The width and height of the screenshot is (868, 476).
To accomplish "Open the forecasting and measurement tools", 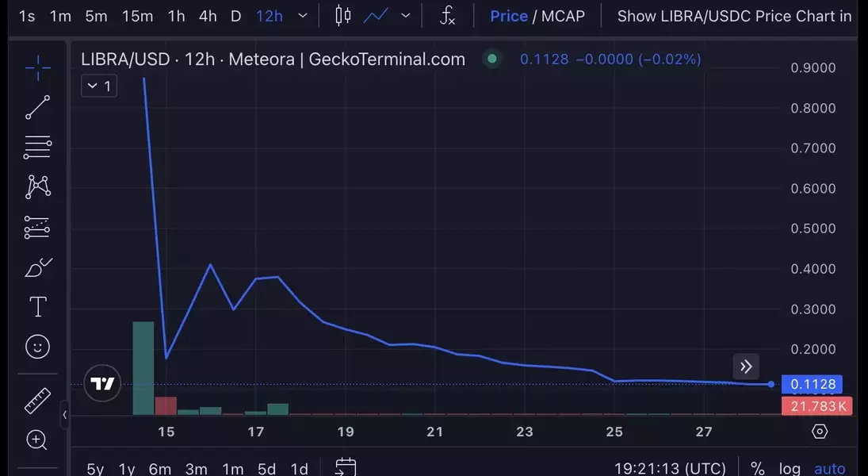I will 37,227.
